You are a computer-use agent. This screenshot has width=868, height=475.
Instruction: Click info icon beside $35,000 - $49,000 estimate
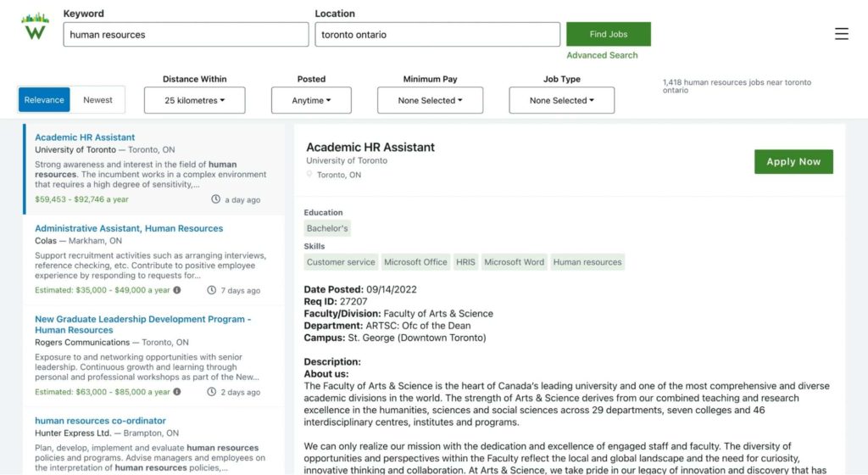pyautogui.click(x=177, y=290)
